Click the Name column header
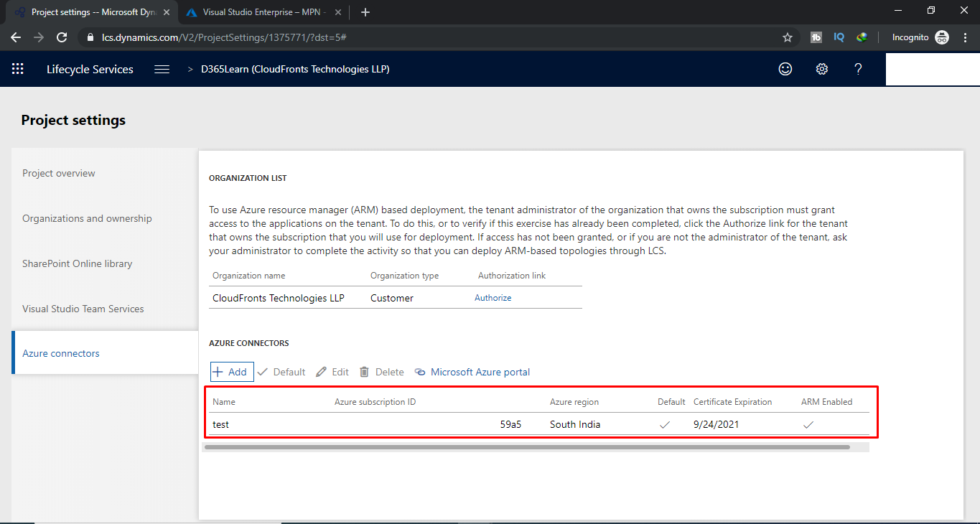Viewport: 980px width, 524px height. 224,402
